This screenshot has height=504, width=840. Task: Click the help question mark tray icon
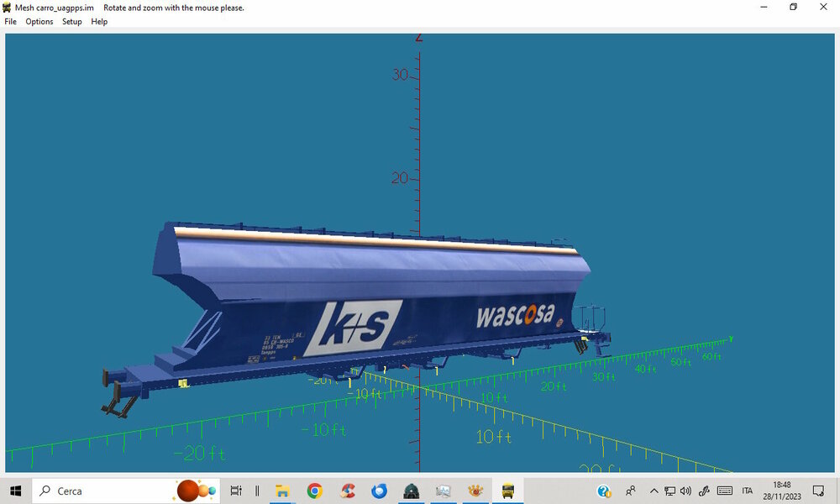pos(604,491)
